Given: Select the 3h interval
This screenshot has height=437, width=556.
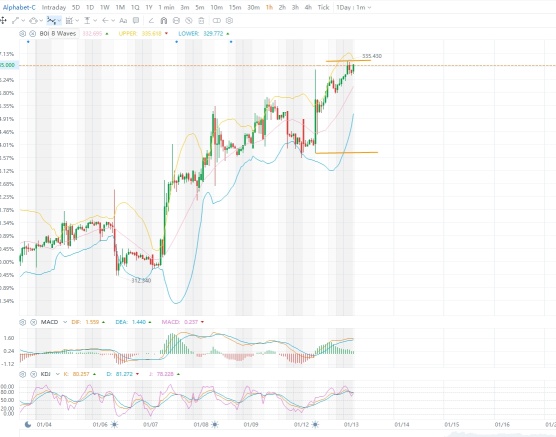Looking at the screenshot, I should (295, 7).
